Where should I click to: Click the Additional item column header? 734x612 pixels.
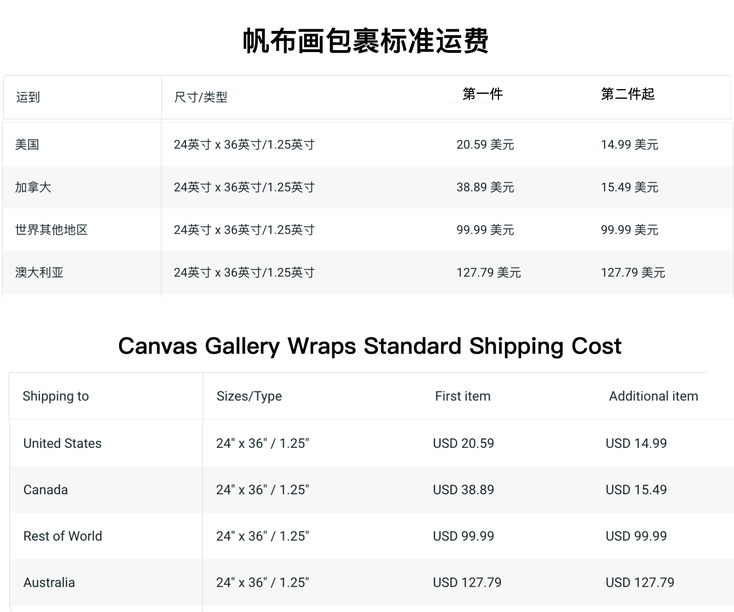click(653, 396)
